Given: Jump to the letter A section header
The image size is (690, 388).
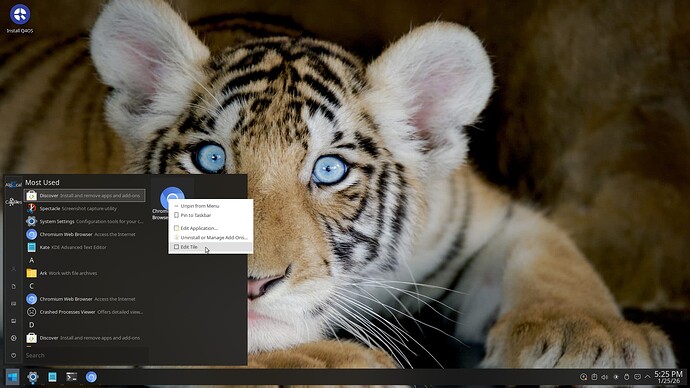Looking at the screenshot, I should (x=32, y=260).
